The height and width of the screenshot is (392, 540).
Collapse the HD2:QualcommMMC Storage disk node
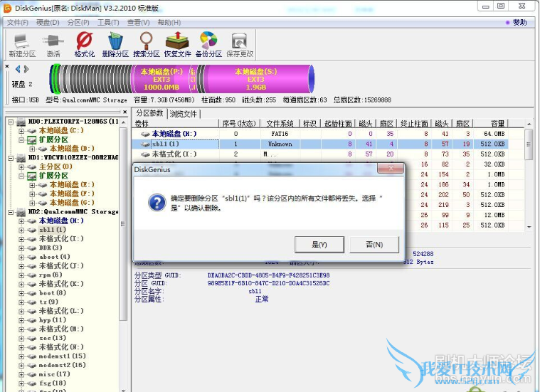pos(11,212)
